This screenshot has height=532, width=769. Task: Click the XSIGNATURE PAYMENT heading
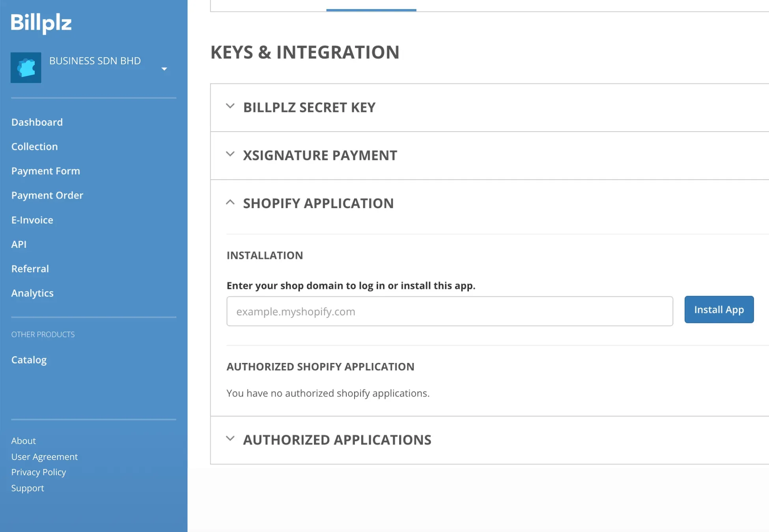tap(320, 155)
